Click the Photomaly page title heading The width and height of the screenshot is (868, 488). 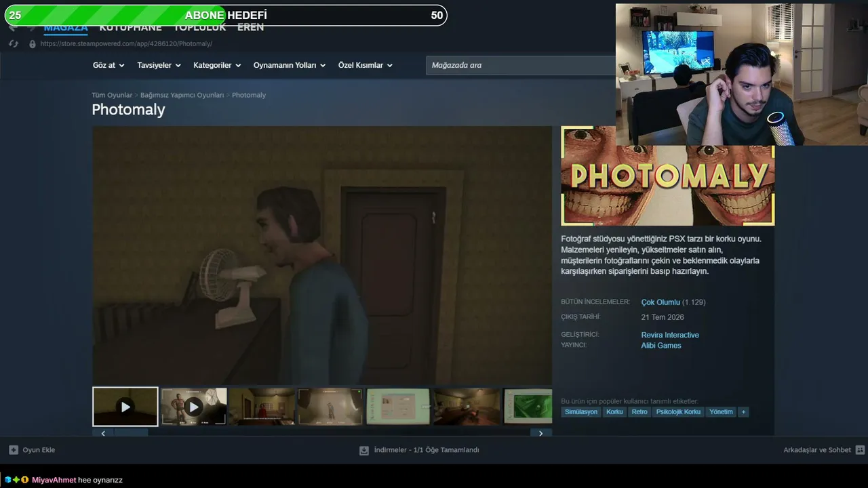(x=129, y=110)
